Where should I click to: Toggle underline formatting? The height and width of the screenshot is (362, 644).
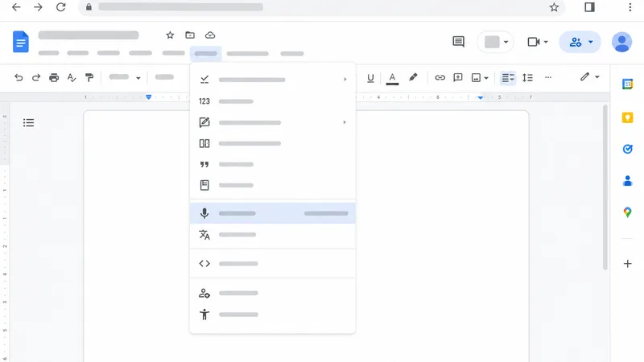point(370,77)
